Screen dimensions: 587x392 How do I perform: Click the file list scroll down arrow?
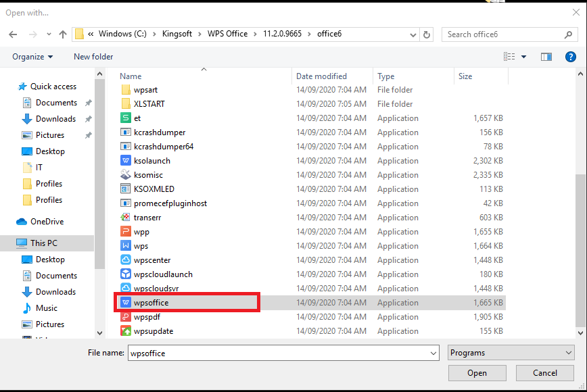(580, 333)
